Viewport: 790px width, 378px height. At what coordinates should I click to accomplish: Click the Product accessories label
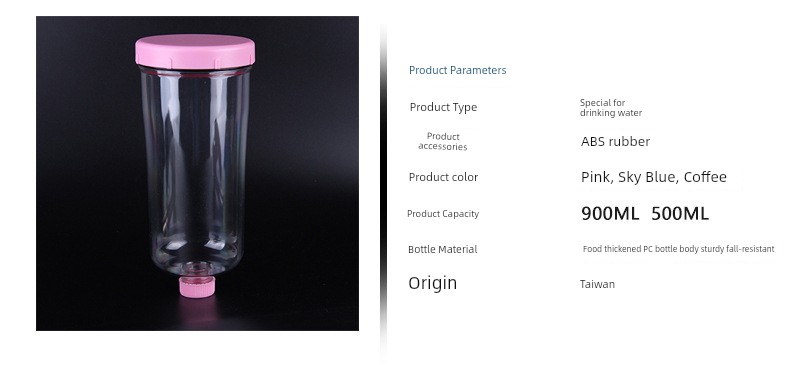[x=443, y=142]
